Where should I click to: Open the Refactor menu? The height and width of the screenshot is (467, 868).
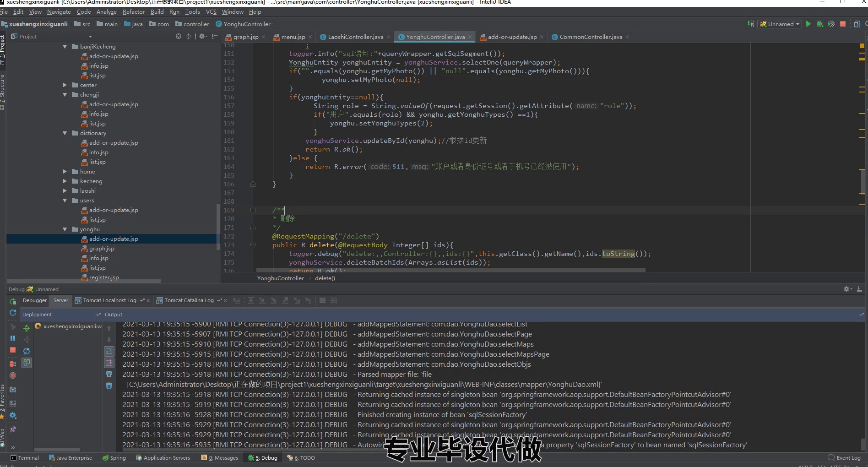point(133,11)
